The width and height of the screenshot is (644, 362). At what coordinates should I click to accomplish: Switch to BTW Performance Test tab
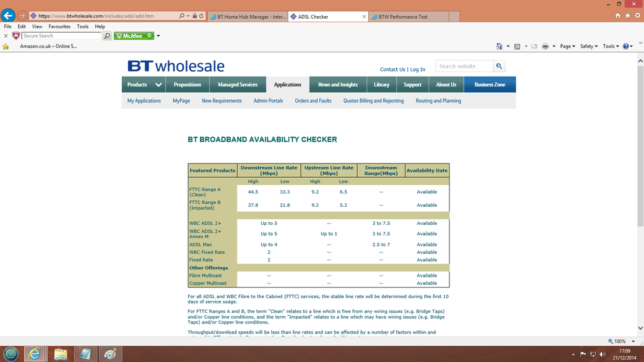click(x=408, y=17)
